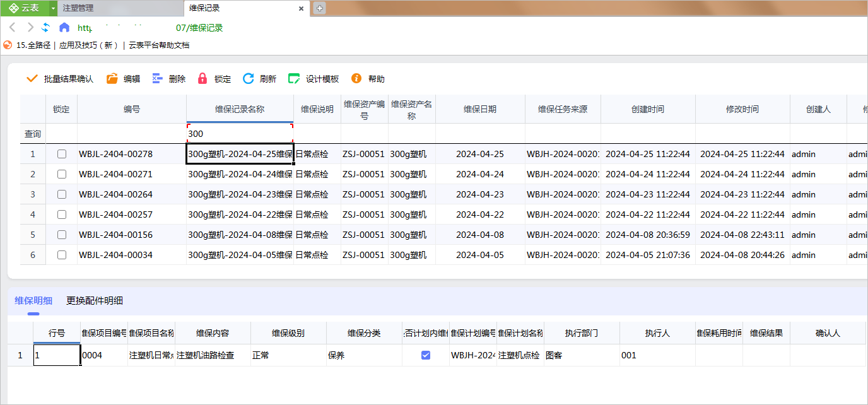Viewport: 868px width, 405px height.
Task: Click the 刷新 refresh icon in toolbar
Action: (249, 79)
